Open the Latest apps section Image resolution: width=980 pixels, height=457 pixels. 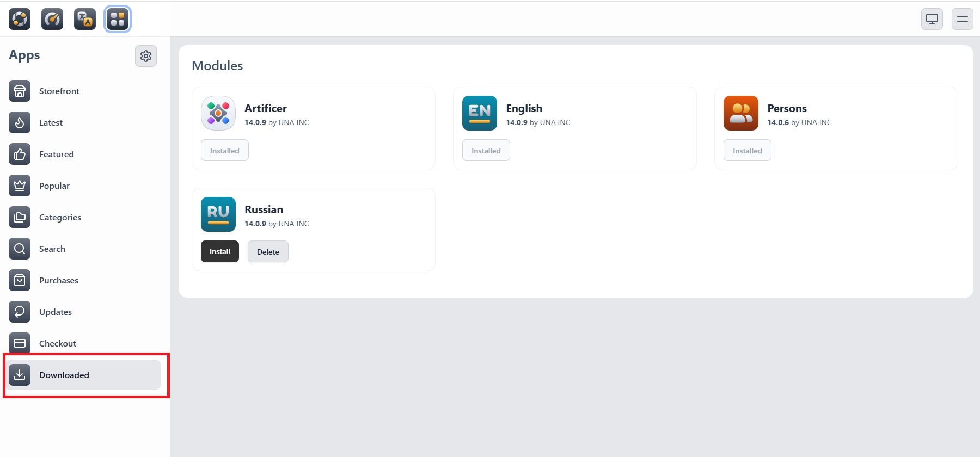pos(51,122)
